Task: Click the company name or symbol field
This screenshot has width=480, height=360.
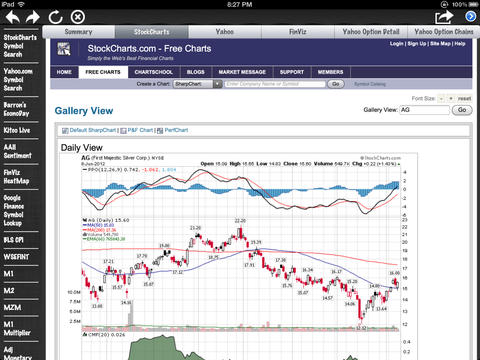Action: coord(275,84)
